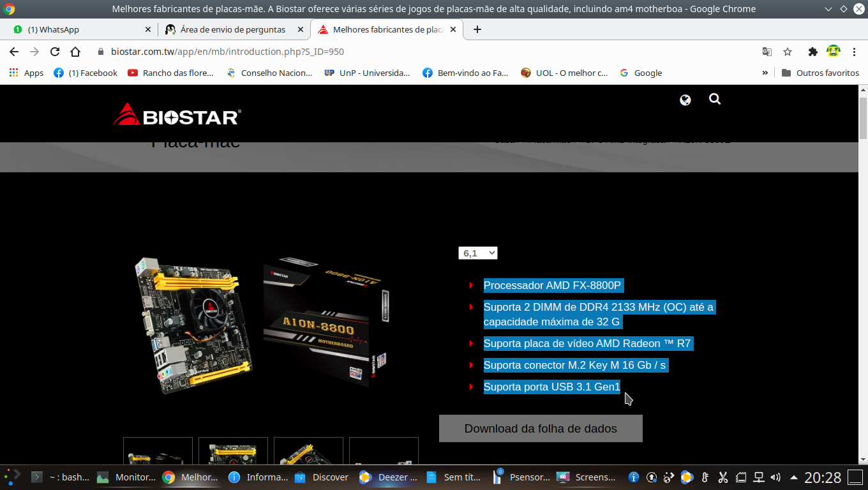
Task: Switch to the Screens... taskbar window
Action: [587, 477]
